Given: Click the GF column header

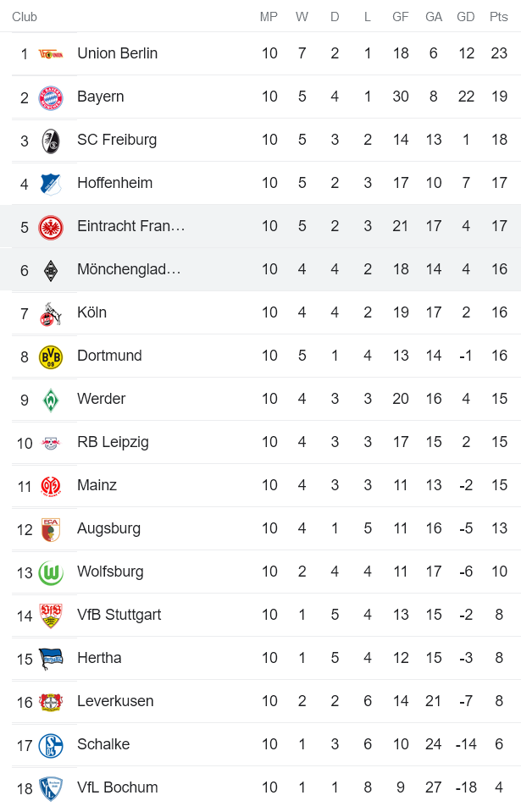Looking at the screenshot, I should pyautogui.click(x=400, y=15).
